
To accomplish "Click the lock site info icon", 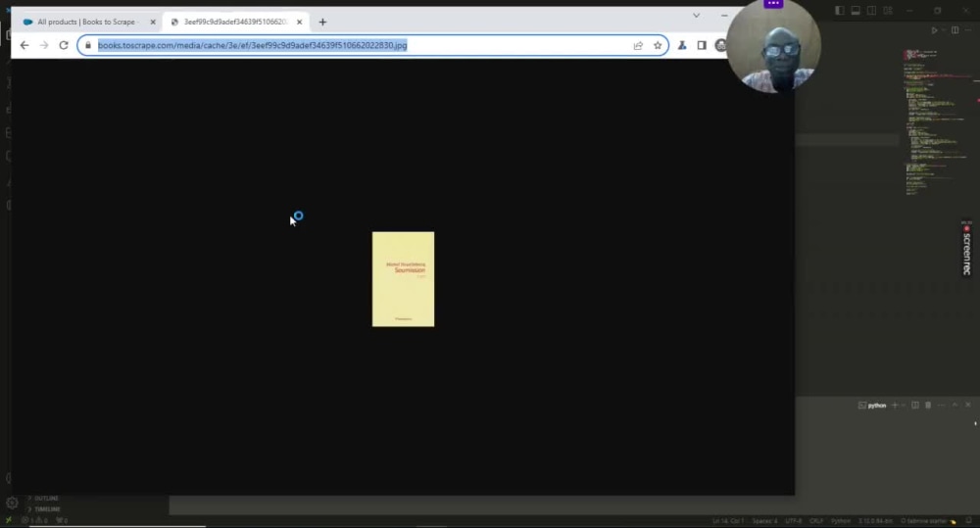I will pos(88,45).
